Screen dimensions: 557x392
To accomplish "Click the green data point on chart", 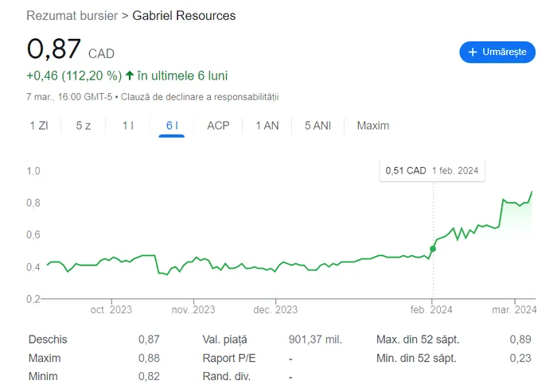I will point(433,249).
